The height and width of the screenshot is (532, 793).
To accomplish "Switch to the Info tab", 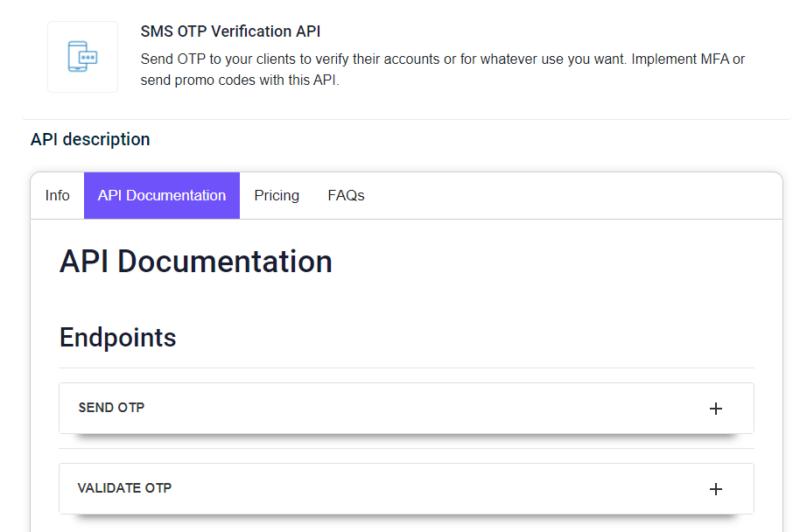I will [x=57, y=196].
